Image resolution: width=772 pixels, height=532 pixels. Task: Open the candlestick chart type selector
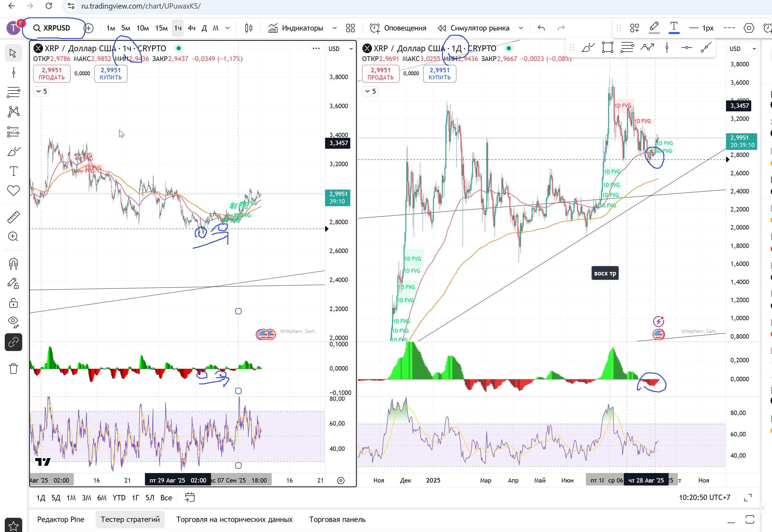[249, 28]
